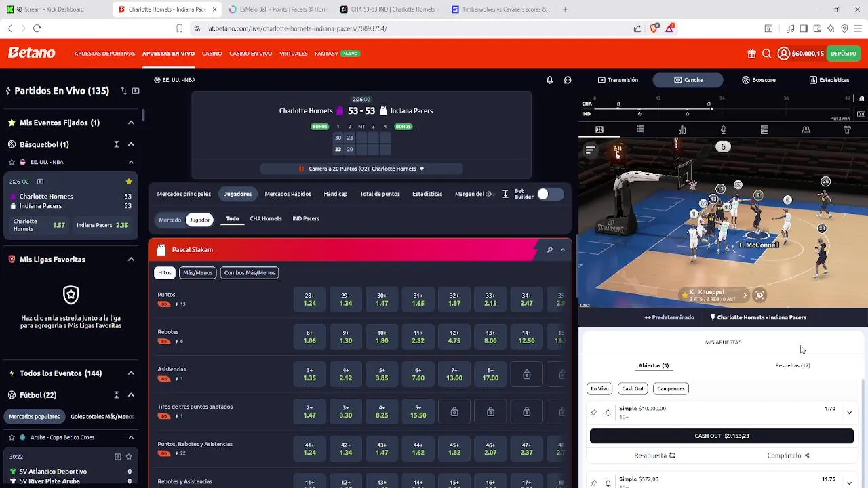This screenshot has height=488, width=868.
Task: Open the user account avatar icon
Action: (x=783, y=54)
